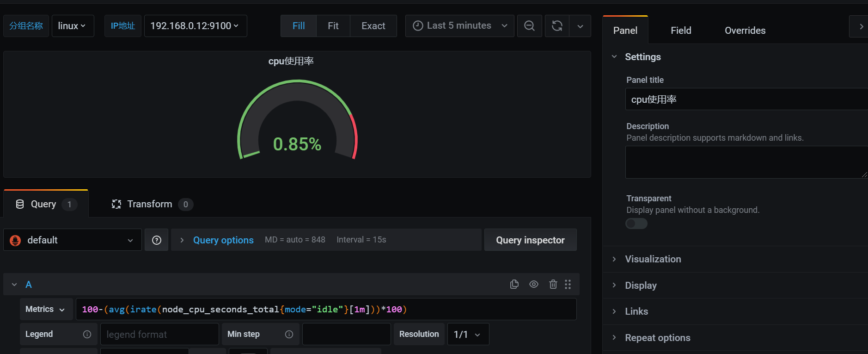Open the 192.168.0.12:9100 IP address dropdown

coord(196,26)
